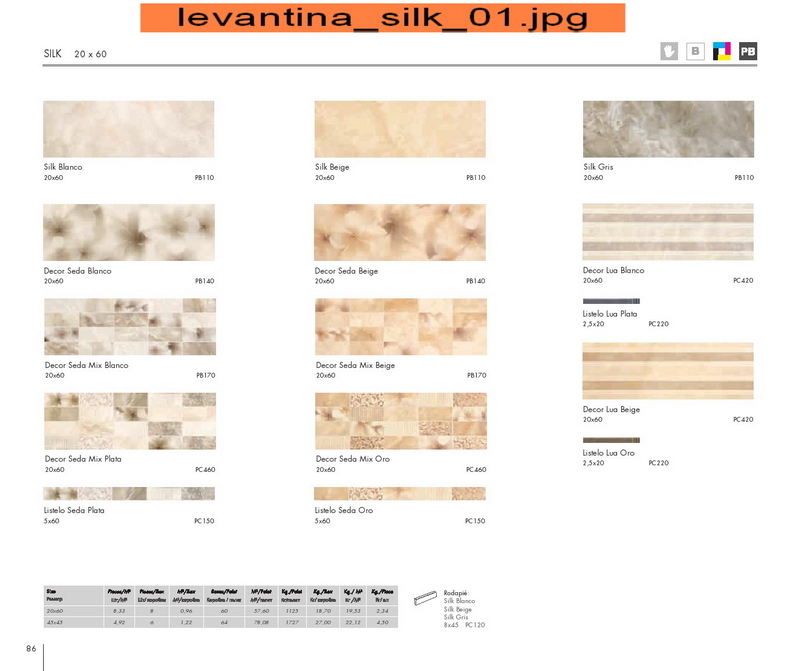Click the 5x60 size under Listelo Seda Oro
Screen dimensions: 800x671
coord(322,521)
